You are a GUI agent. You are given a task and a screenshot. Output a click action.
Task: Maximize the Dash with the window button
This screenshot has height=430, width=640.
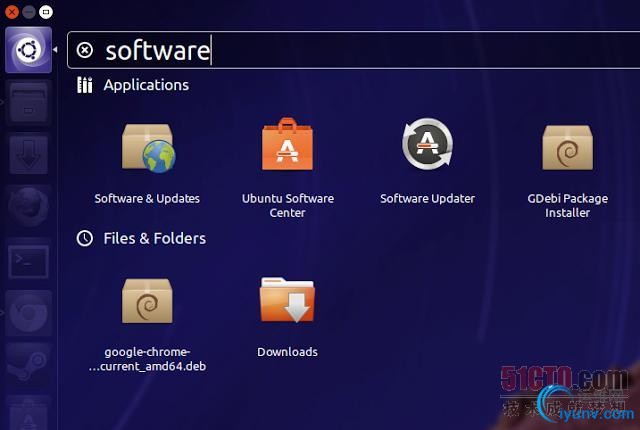click(46, 12)
